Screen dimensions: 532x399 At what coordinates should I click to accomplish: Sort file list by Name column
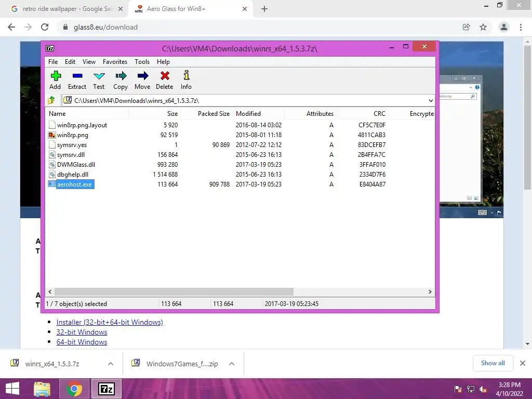click(x=87, y=114)
